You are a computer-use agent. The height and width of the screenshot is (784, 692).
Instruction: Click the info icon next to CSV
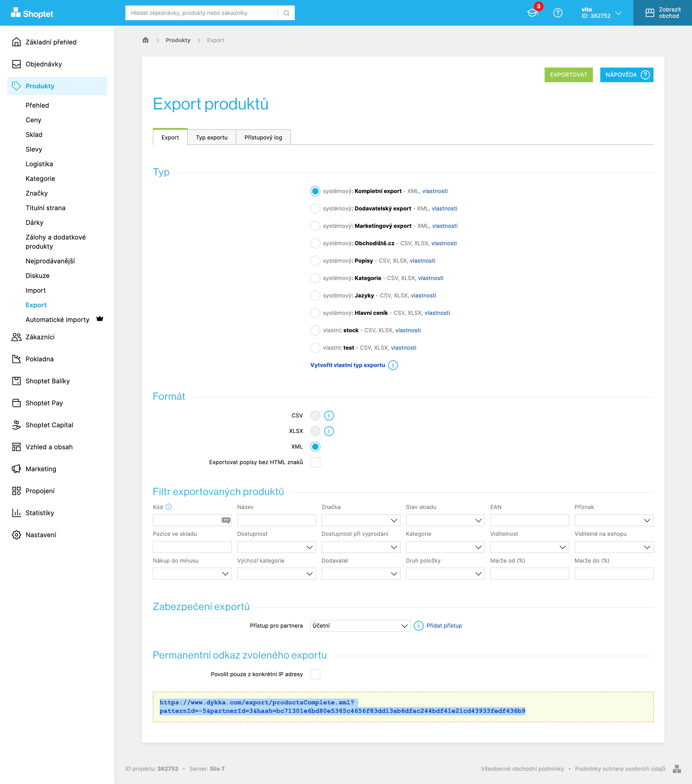coord(329,415)
